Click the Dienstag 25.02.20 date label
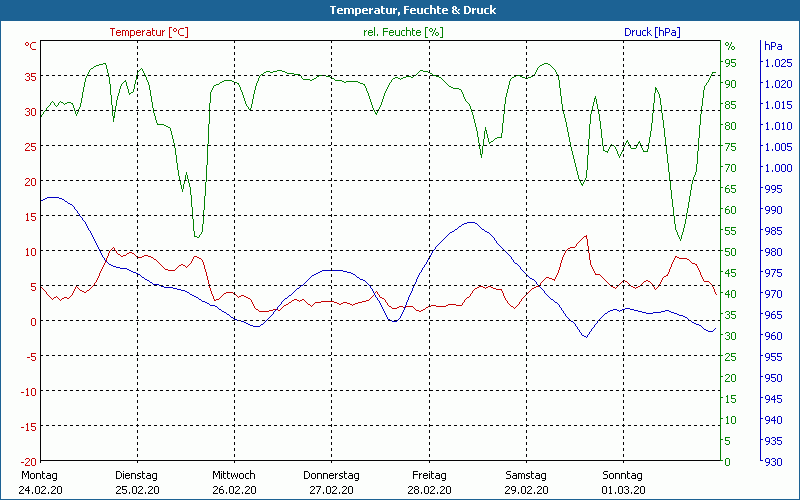800x500 pixels. [137, 482]
